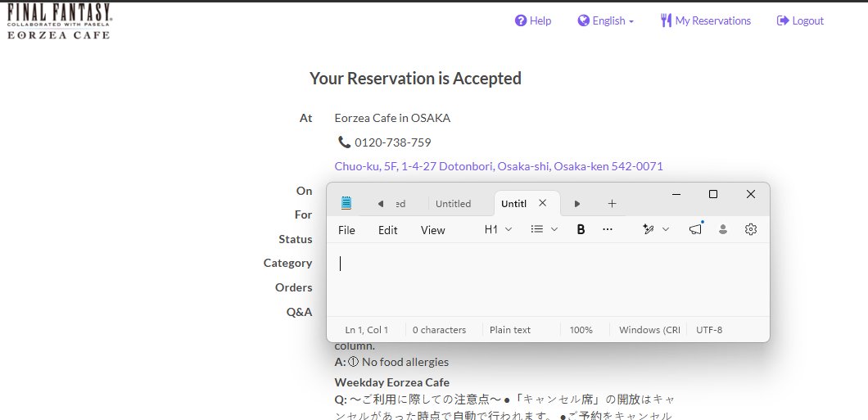Click the UTF-8 encoding indicator
868x420 pixels.
709,330
